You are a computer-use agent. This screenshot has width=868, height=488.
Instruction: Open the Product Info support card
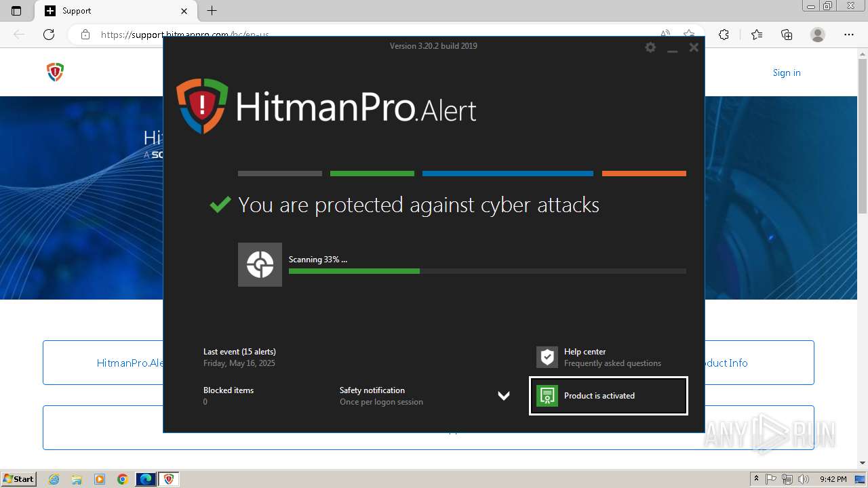click(x=759, y=363)
